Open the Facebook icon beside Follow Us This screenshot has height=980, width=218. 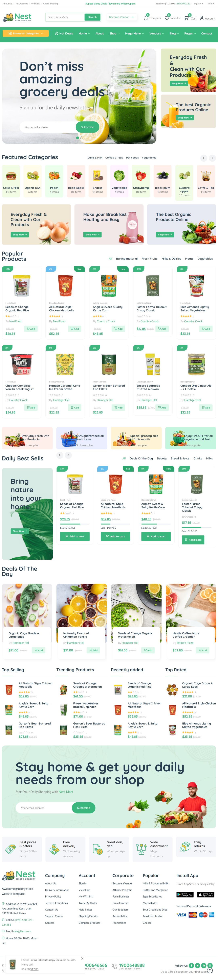[x=191, y=965]
